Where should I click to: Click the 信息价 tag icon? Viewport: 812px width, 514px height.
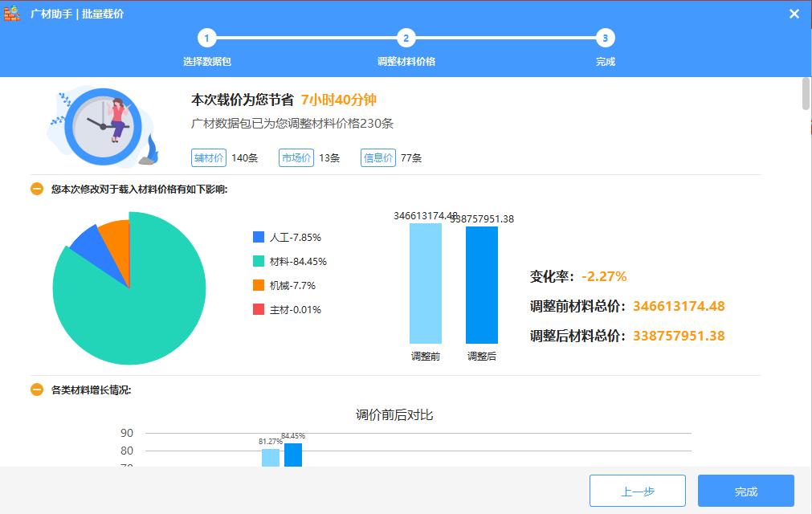click(377, 157)
